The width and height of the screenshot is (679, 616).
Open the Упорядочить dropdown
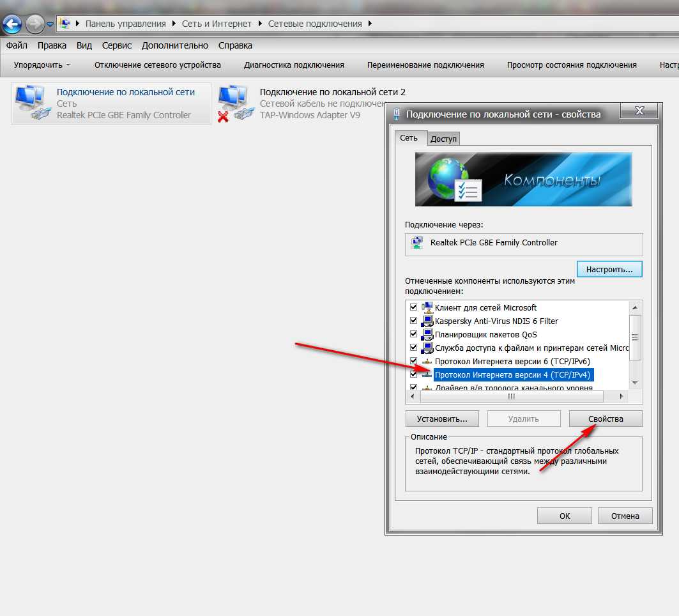(x=42, y=65)
